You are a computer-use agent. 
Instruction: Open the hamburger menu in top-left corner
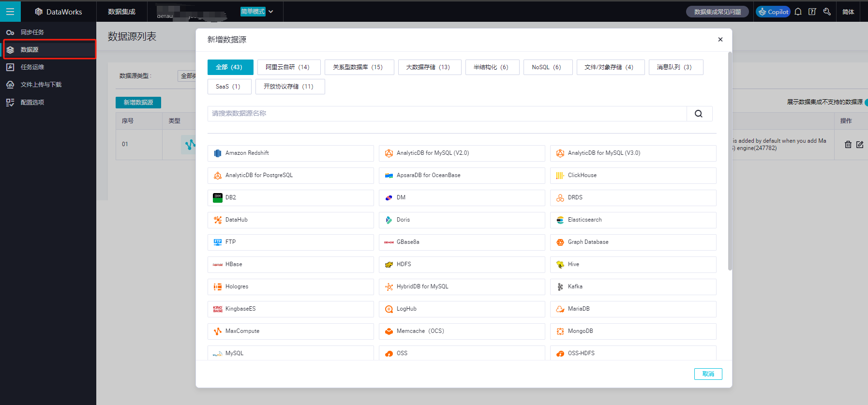10,12
